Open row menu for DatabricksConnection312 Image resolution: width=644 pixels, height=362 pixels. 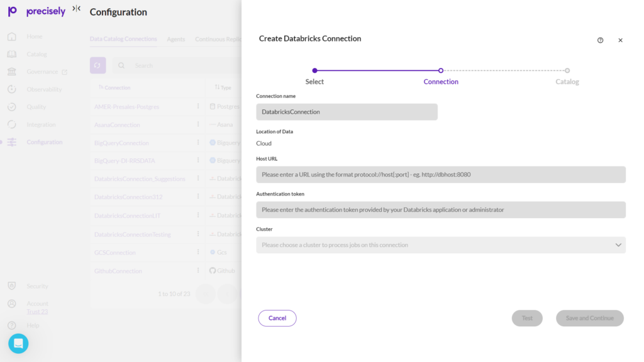(198, 197)
